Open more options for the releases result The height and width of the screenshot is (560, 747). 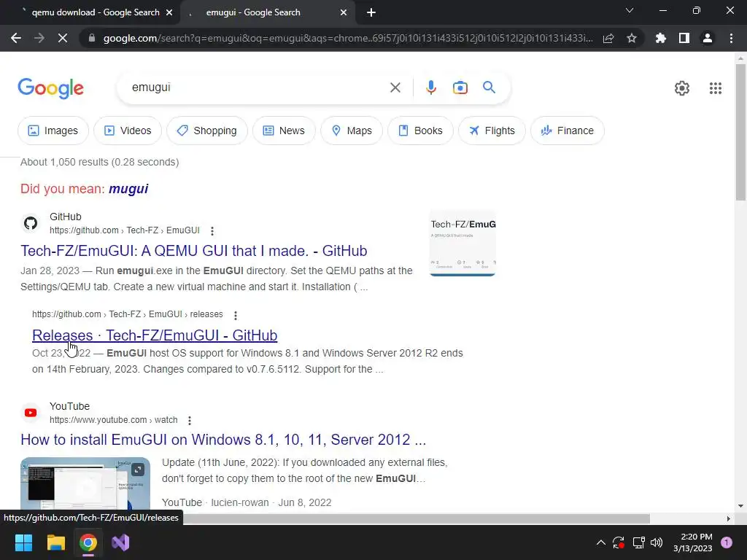tap(236, 315)
